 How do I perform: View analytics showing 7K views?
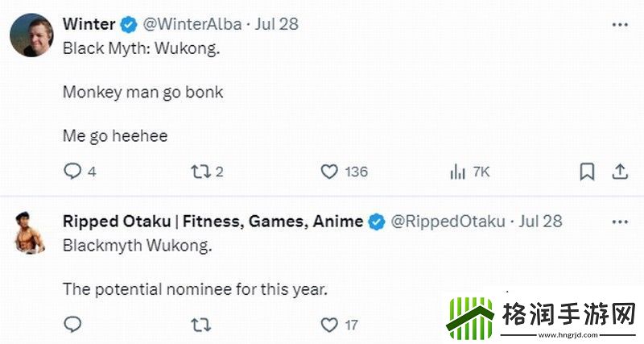coord(459,172)
